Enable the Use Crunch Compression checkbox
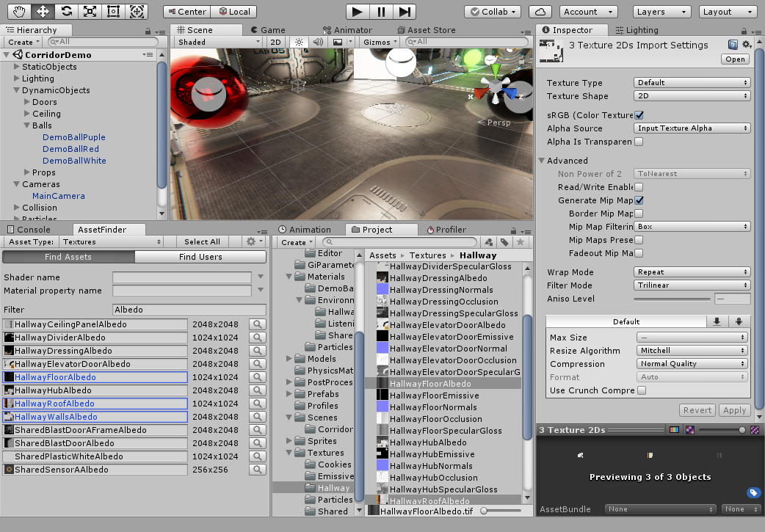 tap(642, 391)
